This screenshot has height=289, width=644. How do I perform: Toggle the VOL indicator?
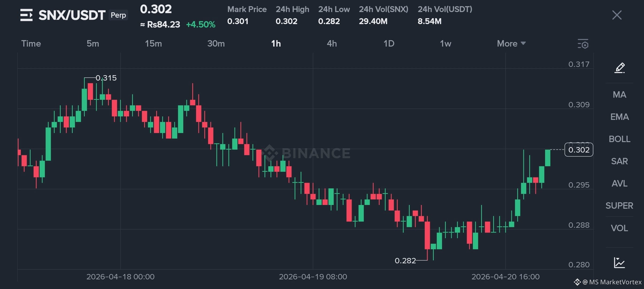(619, 228)
